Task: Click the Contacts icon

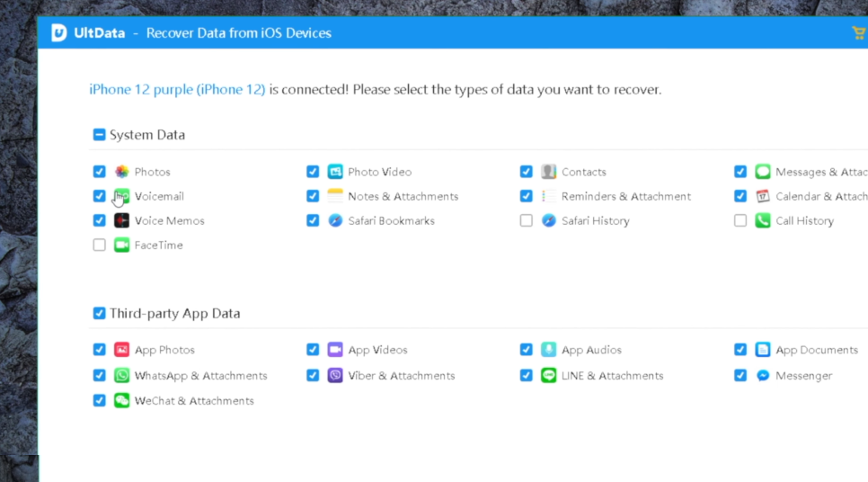Action: tap(549, 172)
